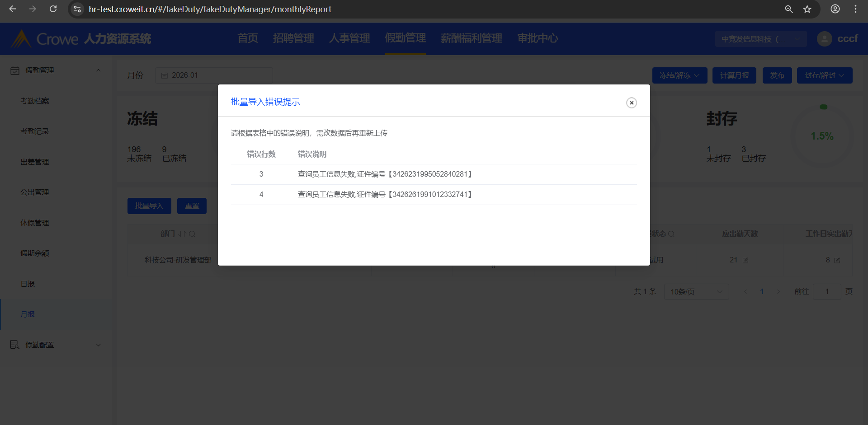
Task: Change the 10条/页 page size
Action: [x=696, y=292]
